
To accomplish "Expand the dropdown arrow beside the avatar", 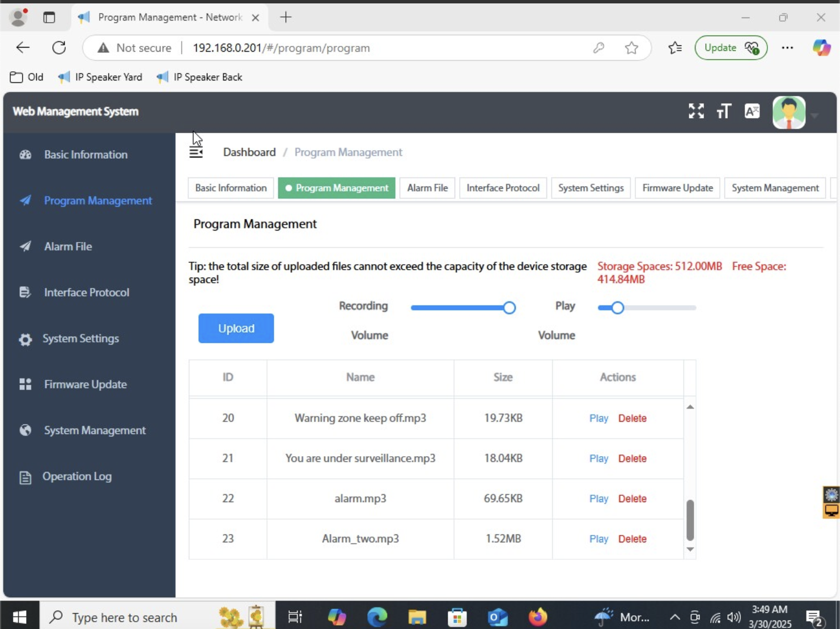I will click(x=815, y=115).
